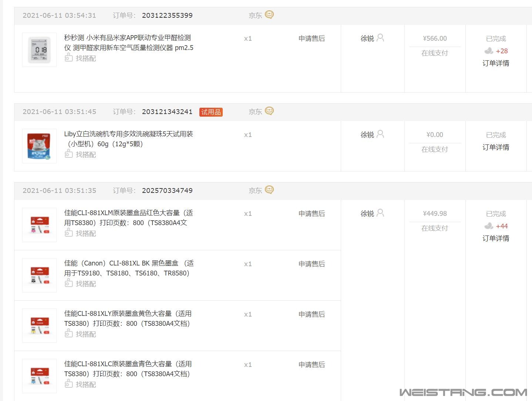This screenshot has height=401, width=532.
Task: Open CLI-881XLC cyan cartridge thumbnail
Action: click(x=39, y=376)
